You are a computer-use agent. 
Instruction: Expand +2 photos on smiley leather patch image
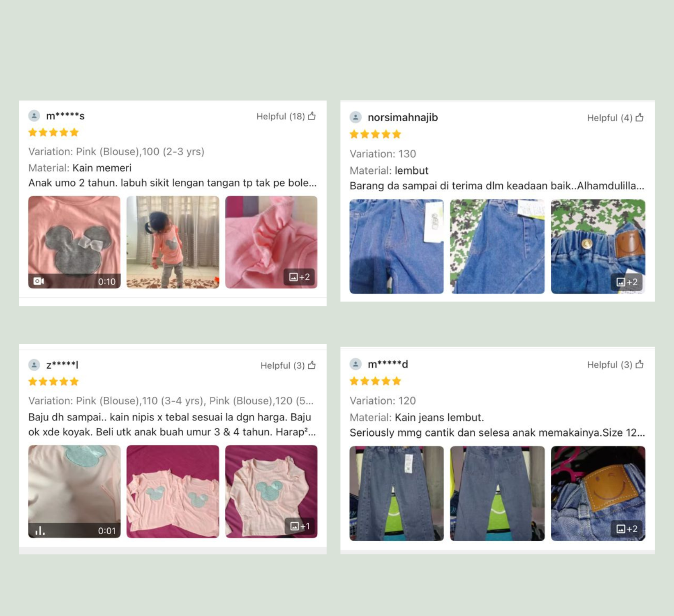[627, 529]
